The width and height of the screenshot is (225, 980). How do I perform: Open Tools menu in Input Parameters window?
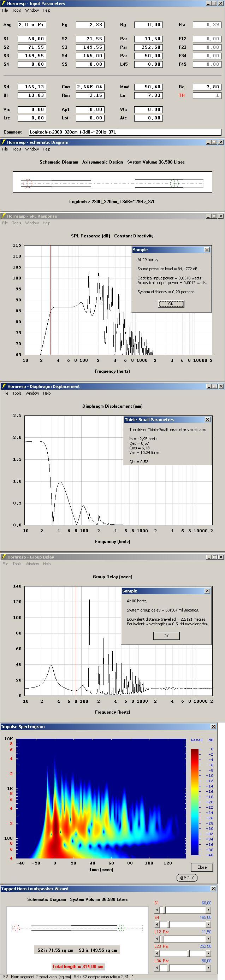pyautogui.click(x=16, y=10)
